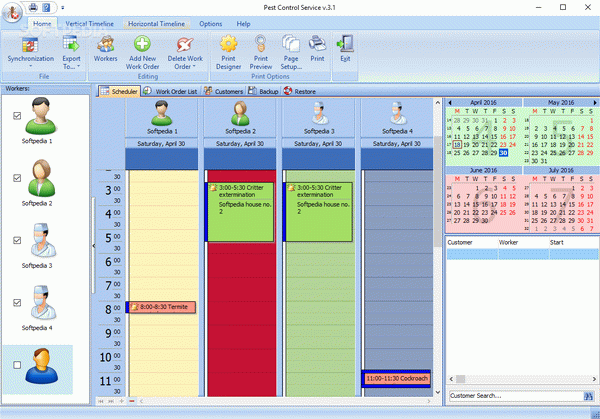
Task: Click work order list horizontal scrollbar thumb
Action: 460,379
